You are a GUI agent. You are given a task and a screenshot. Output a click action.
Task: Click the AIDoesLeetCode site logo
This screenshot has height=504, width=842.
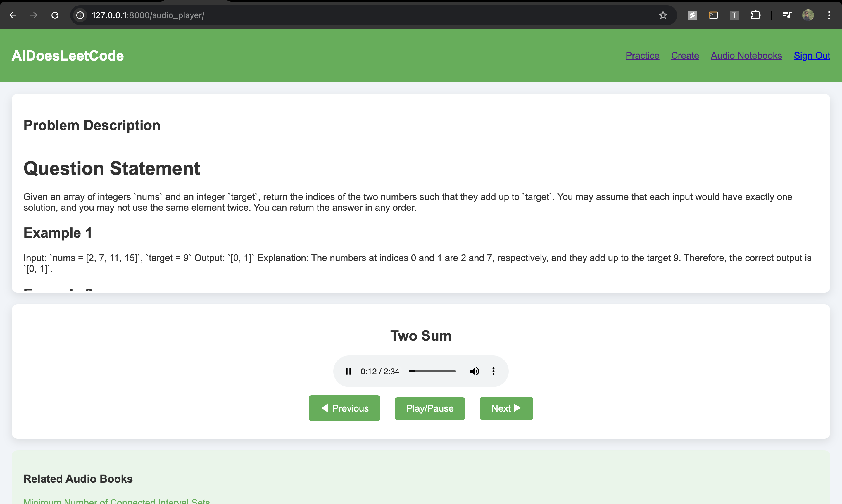68,55
